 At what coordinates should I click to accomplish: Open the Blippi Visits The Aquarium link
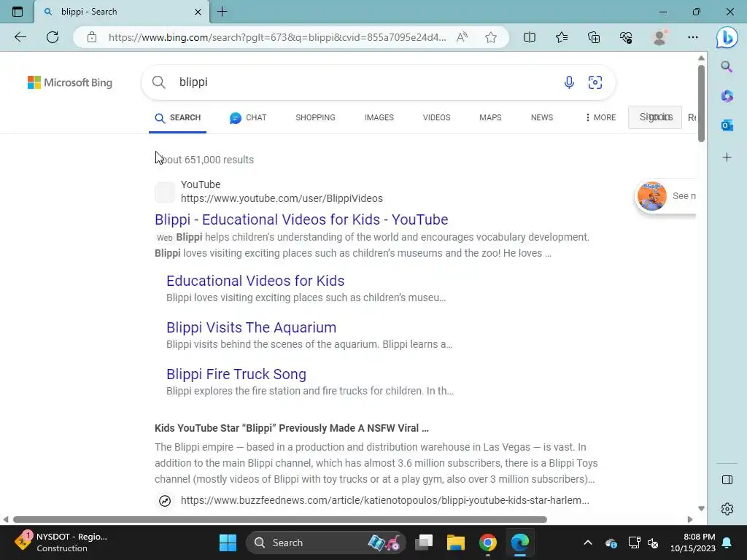coord(251,327)
